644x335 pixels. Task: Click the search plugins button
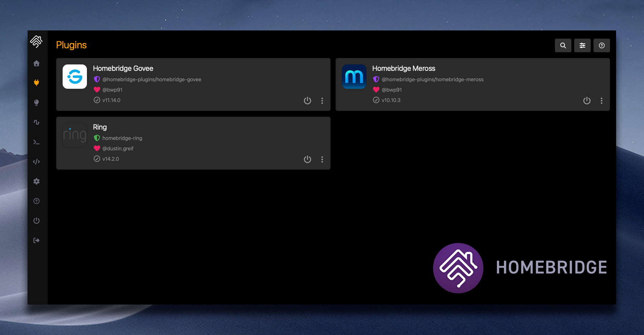(563, 45)
